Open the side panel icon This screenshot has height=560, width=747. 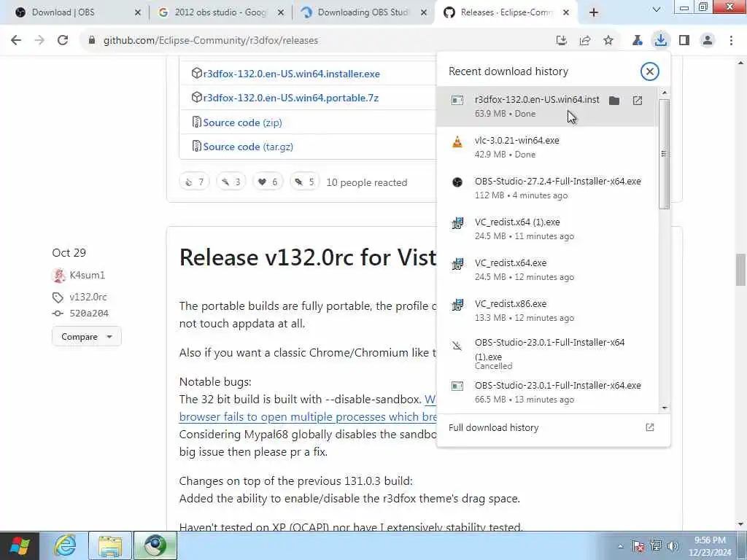tap(684, 41)
